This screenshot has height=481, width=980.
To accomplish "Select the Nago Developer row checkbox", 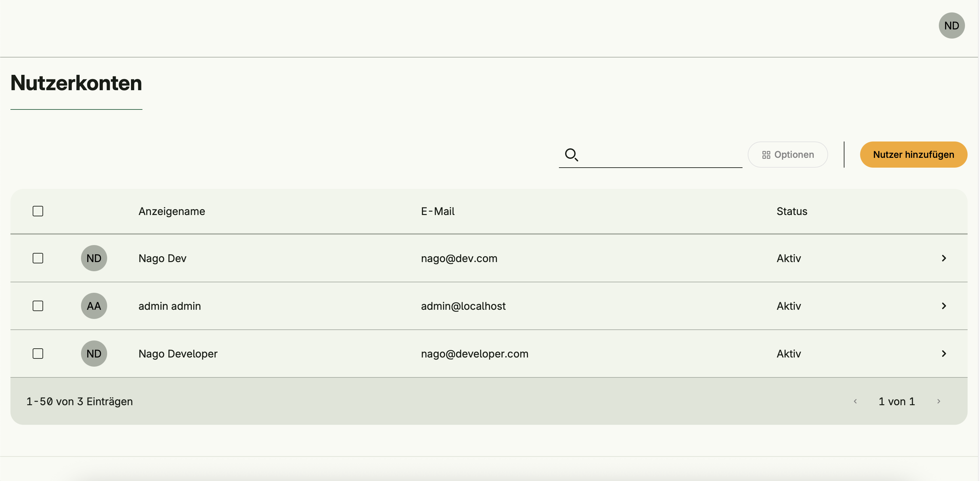I will click(38, 353).
